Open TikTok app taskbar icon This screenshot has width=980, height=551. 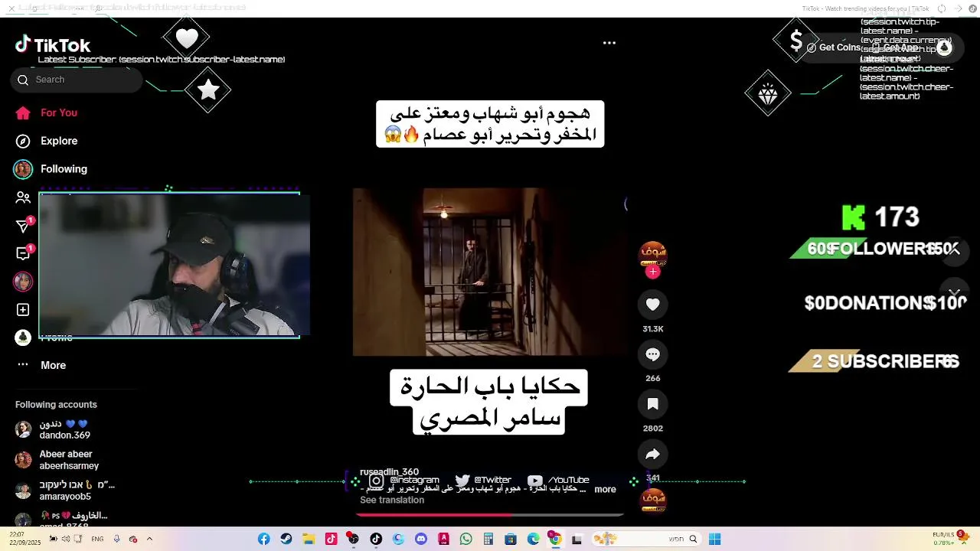[x=376, y=539]
